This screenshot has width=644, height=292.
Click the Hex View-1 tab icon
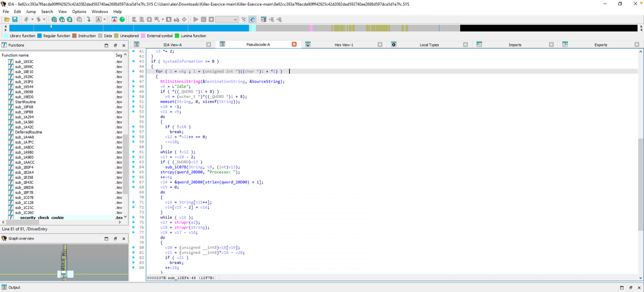coord(308,44)
